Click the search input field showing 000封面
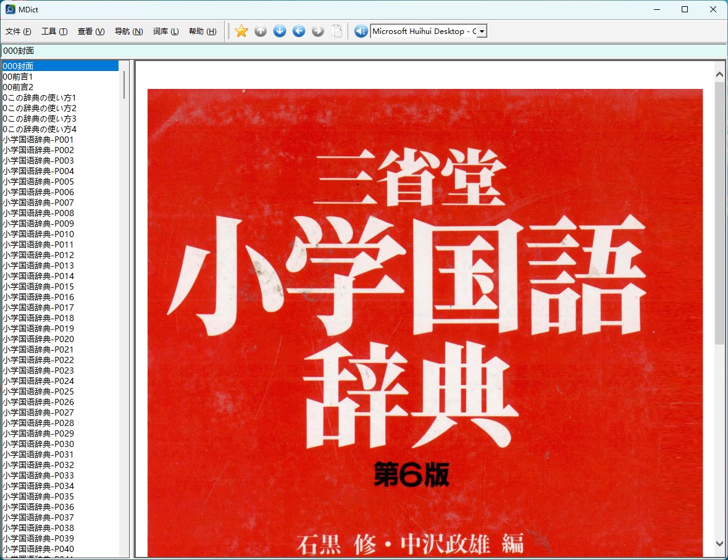This screenshot has height=560, width=728. (364, 51)
